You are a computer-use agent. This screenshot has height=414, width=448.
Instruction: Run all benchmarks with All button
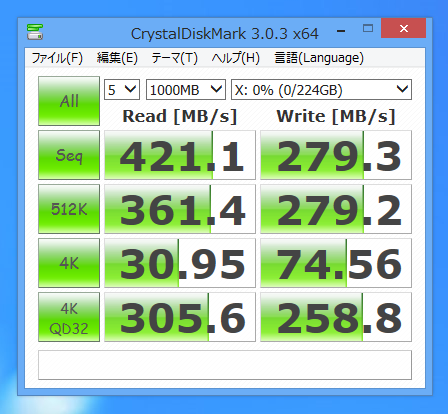69,101
